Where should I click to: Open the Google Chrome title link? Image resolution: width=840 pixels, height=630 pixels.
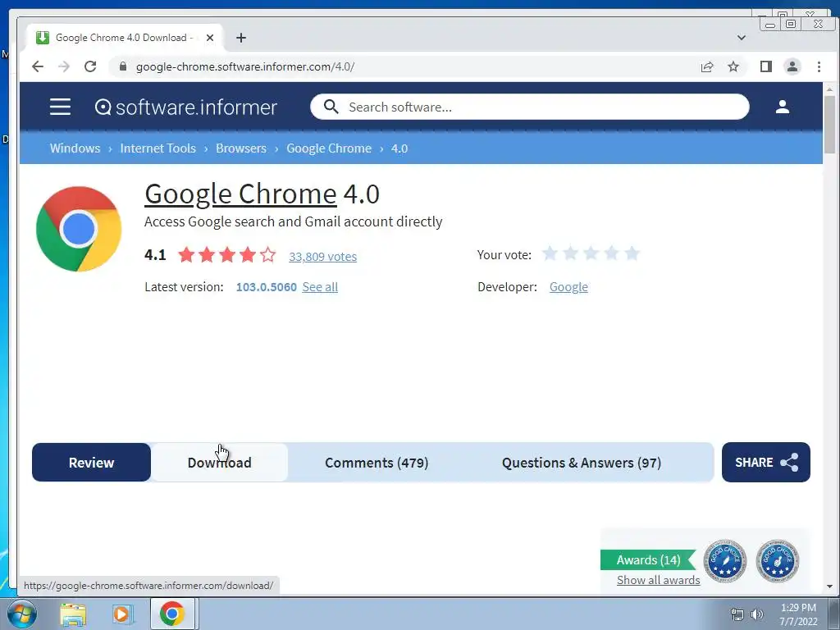(x=240, y=194)
